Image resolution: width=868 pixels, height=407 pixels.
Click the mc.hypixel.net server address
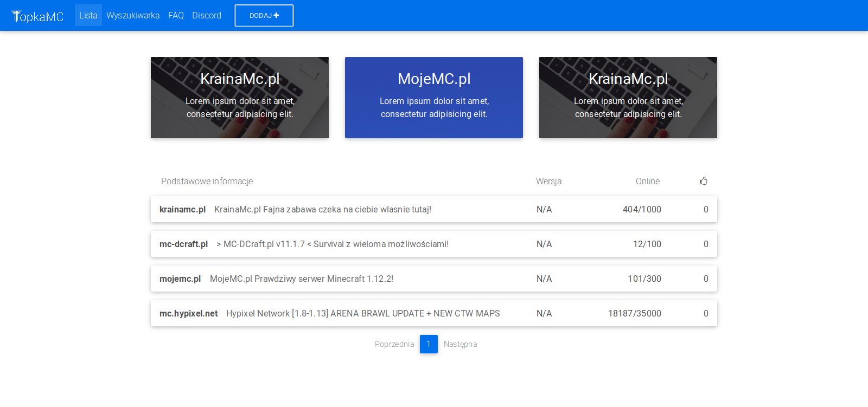pyautogui.click(x=188, y=313)
